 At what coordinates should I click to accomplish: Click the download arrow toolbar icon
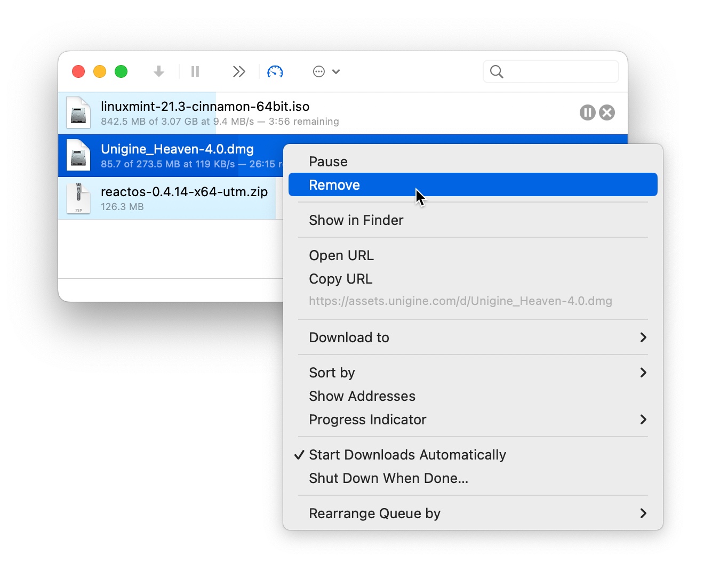click(x=159, y=71)
